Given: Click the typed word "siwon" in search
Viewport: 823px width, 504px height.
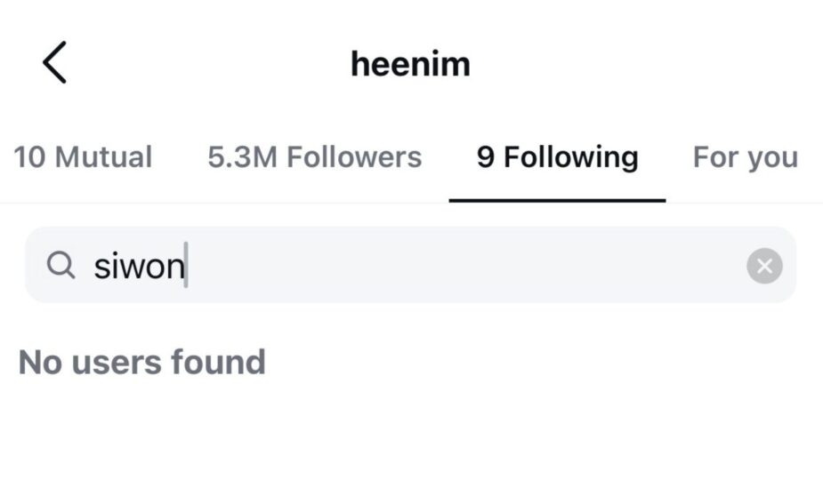Looking at the screenshot, I should pos(139,266).
